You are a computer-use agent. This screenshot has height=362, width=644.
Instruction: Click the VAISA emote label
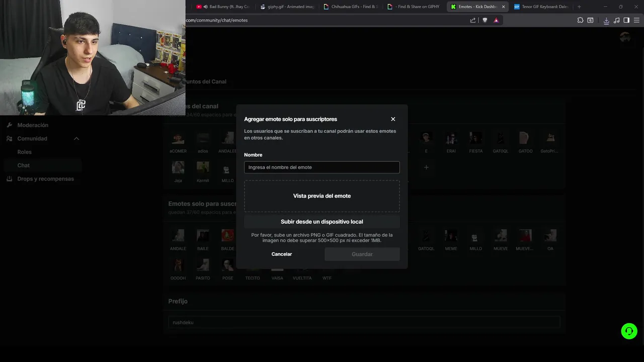[277, 278]
